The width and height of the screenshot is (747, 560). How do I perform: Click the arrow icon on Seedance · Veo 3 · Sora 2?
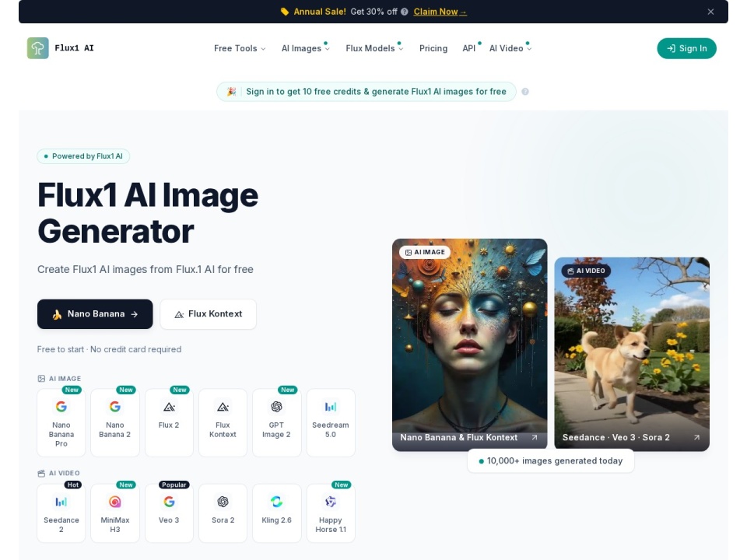tap(696, 437)
